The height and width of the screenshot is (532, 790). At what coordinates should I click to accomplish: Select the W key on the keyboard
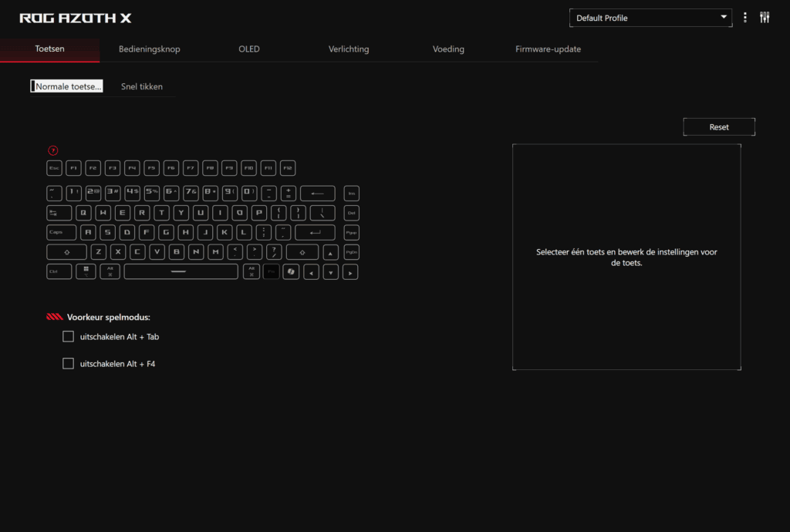103,213
